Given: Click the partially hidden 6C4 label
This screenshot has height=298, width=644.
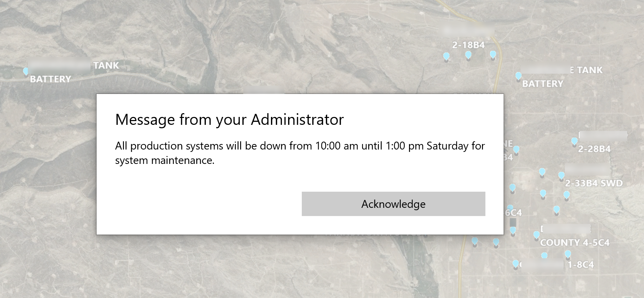Looking at the screenshot, I should click(x=513, y=213).
